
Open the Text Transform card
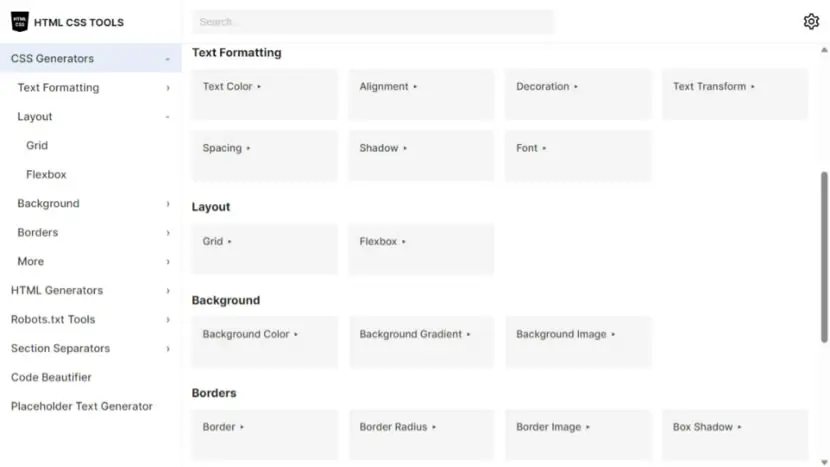735,94
